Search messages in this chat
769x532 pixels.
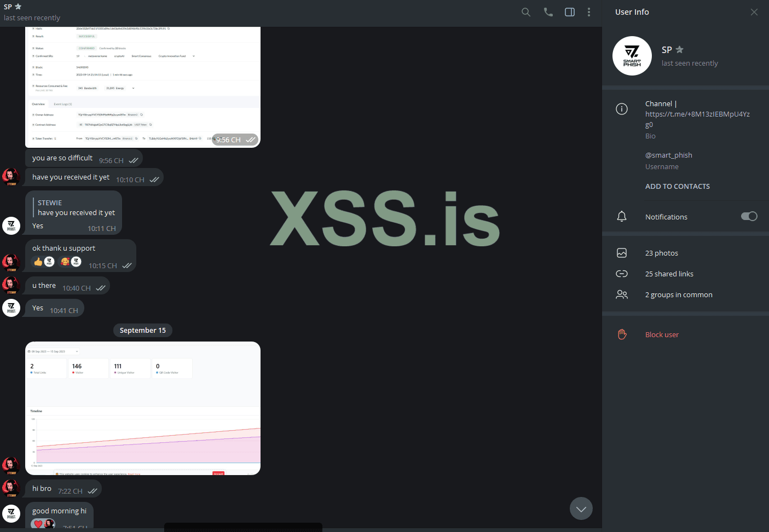point(526,12)
